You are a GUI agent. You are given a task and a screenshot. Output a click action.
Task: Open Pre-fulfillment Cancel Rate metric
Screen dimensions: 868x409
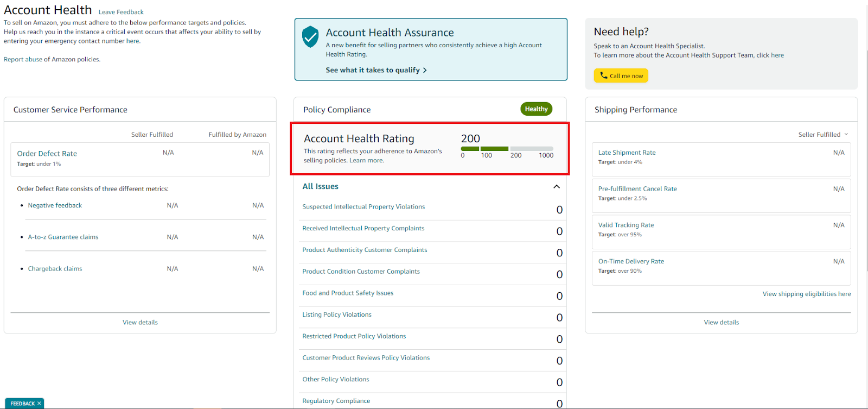pyautogui.click(x=637, y=188)
